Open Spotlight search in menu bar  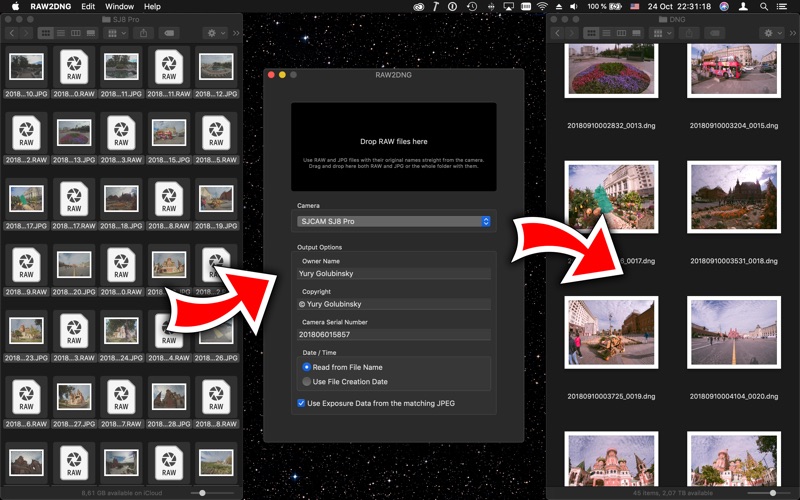765,6
